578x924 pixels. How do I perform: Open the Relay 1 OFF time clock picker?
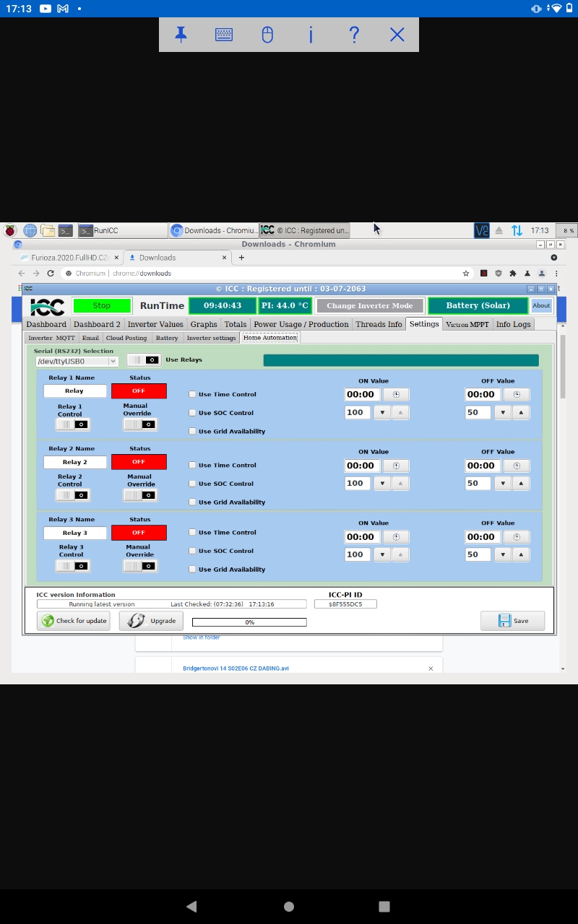click(x=517, y=394)
